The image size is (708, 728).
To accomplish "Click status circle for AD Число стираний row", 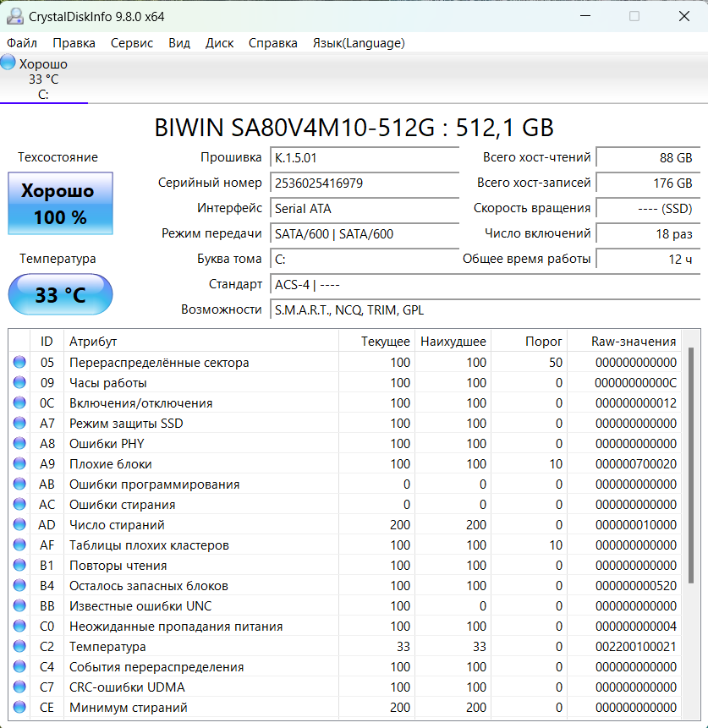I will (x=19, y=525).
